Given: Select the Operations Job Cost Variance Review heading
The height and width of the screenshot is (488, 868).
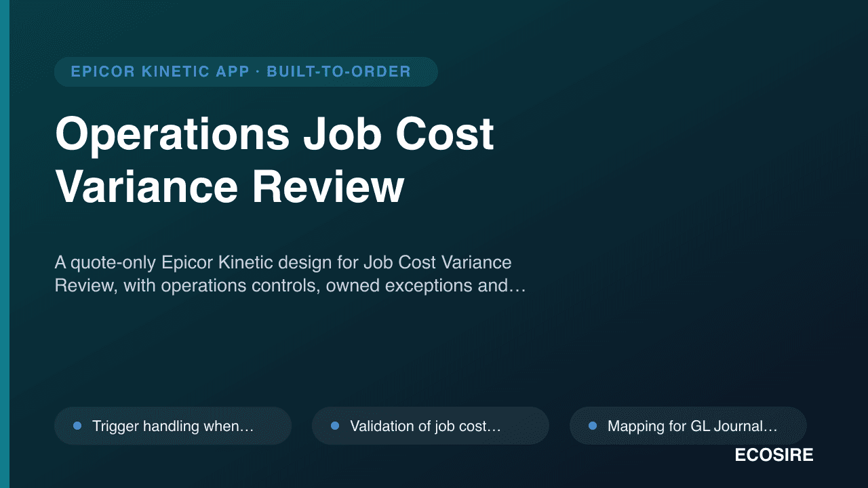Looking at the screenshot, I should point(275,161).
